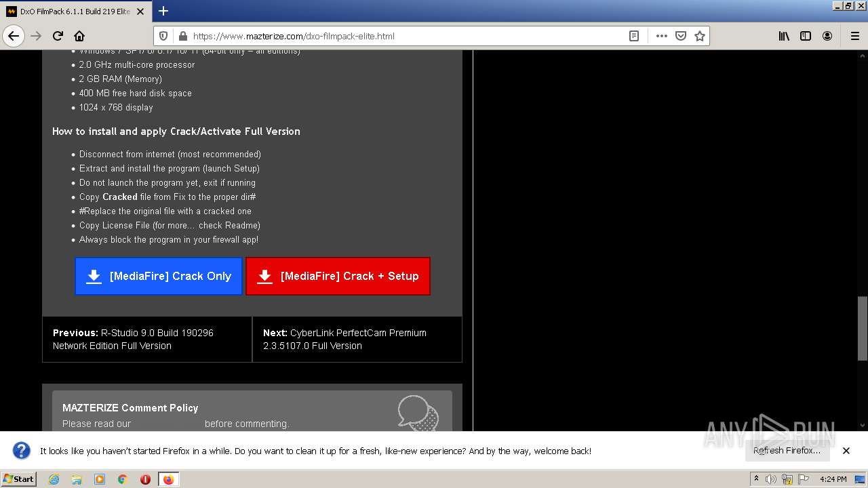Open the Firefox home page

point(79,36)
